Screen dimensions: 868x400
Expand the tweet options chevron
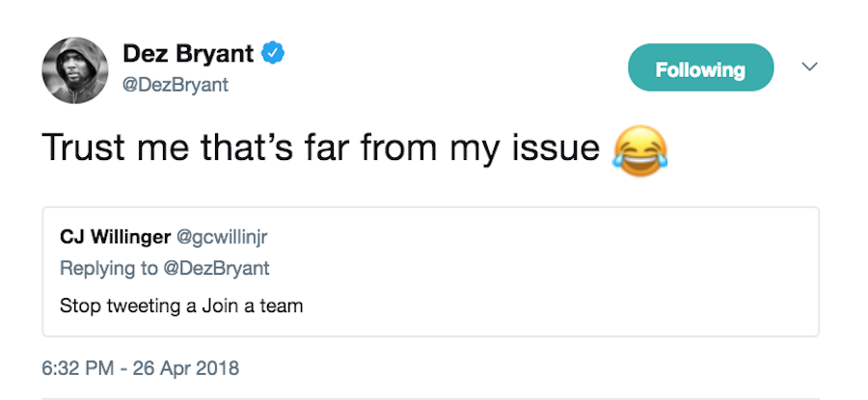tap(810, 67)
